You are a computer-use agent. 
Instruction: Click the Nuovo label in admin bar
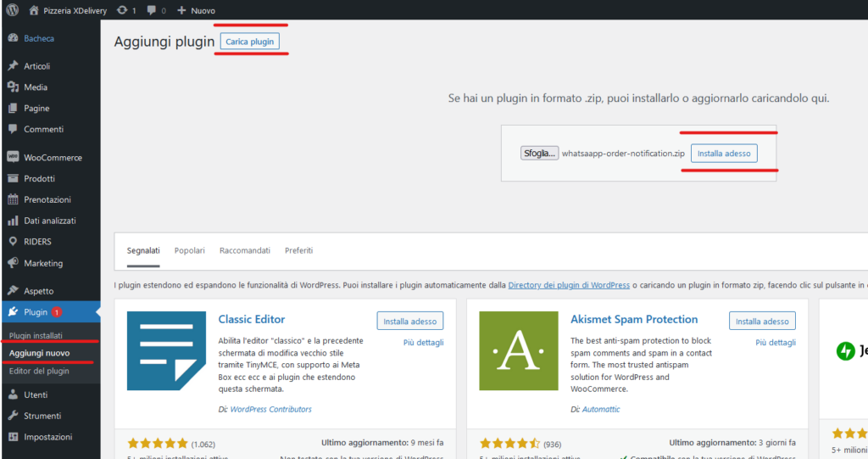[x=203, y=10]
